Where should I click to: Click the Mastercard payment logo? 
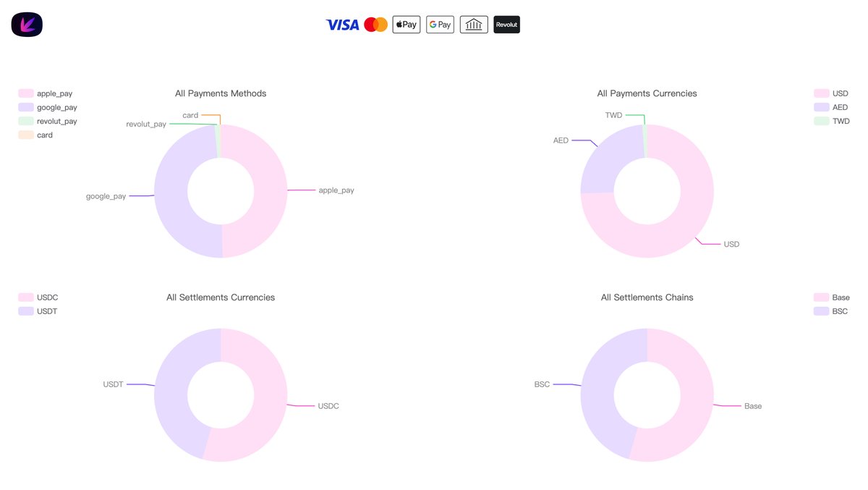pos(375,25)
